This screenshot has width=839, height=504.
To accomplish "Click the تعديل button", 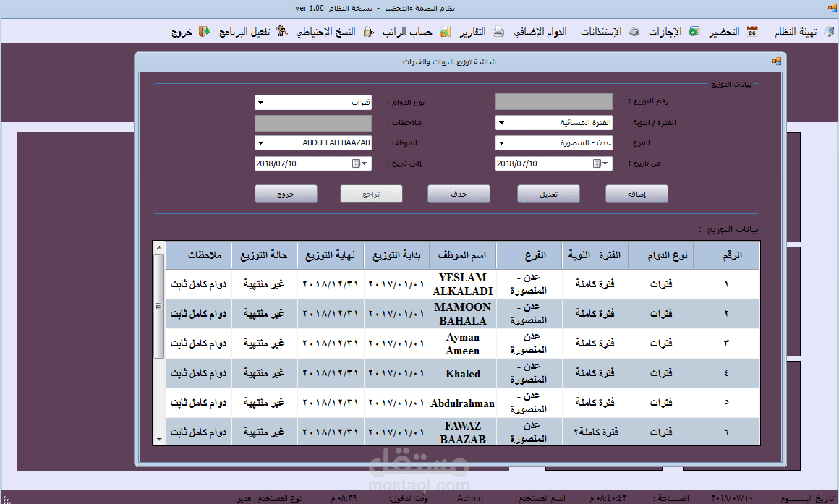I will (548, 195).
